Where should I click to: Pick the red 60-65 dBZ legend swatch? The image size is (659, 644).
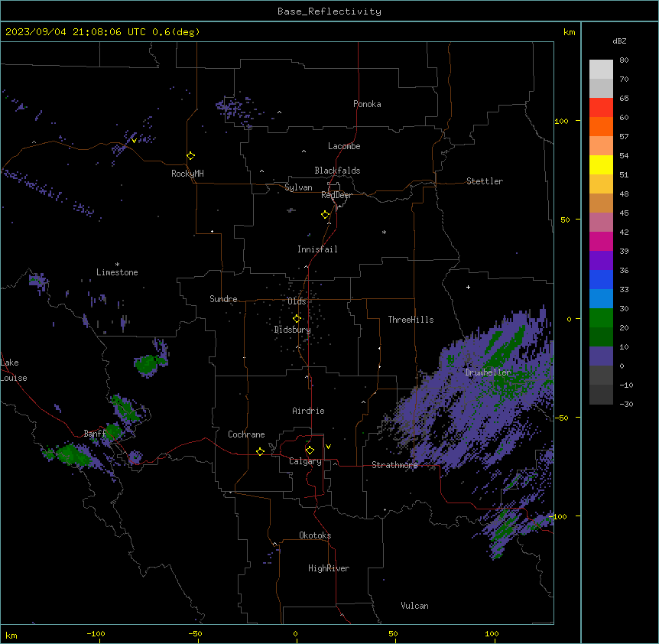pos(601,107)
